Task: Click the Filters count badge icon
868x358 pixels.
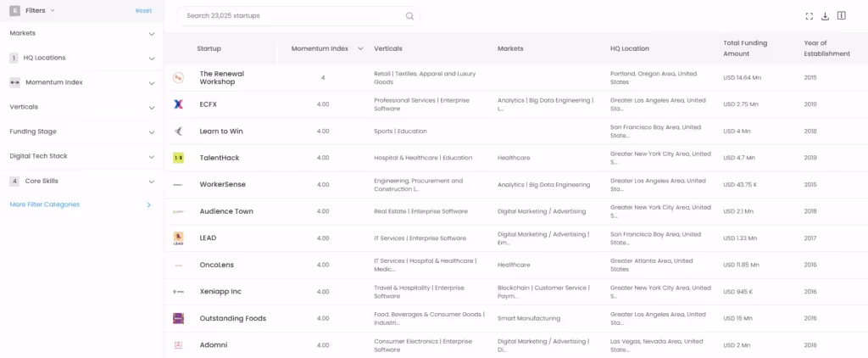Action: click(14, 10)
